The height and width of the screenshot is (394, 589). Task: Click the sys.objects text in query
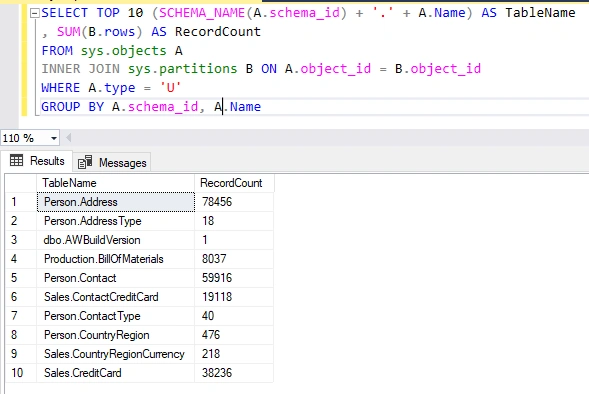pyautogui.click(x=124, y=51)
